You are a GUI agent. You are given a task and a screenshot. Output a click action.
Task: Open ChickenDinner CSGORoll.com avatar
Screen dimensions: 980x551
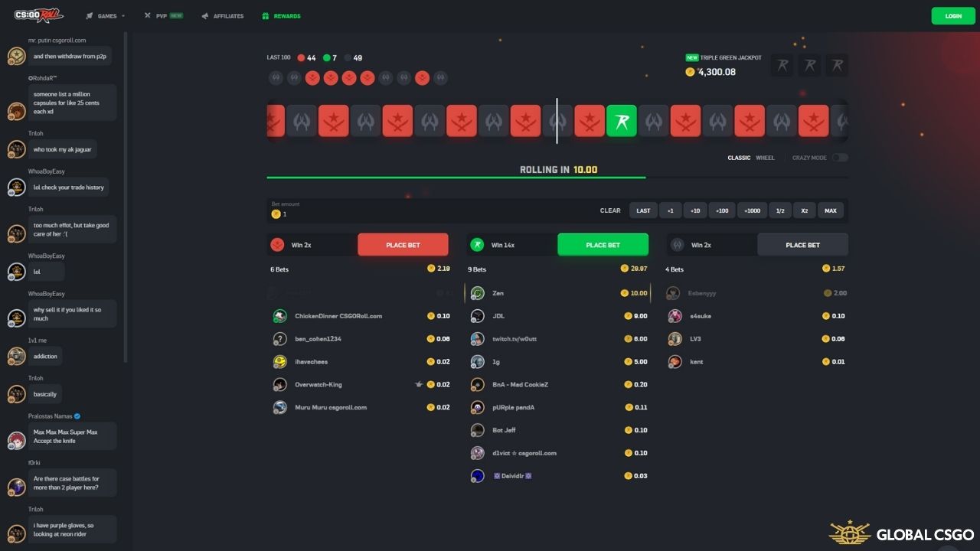tap(280, 316)
